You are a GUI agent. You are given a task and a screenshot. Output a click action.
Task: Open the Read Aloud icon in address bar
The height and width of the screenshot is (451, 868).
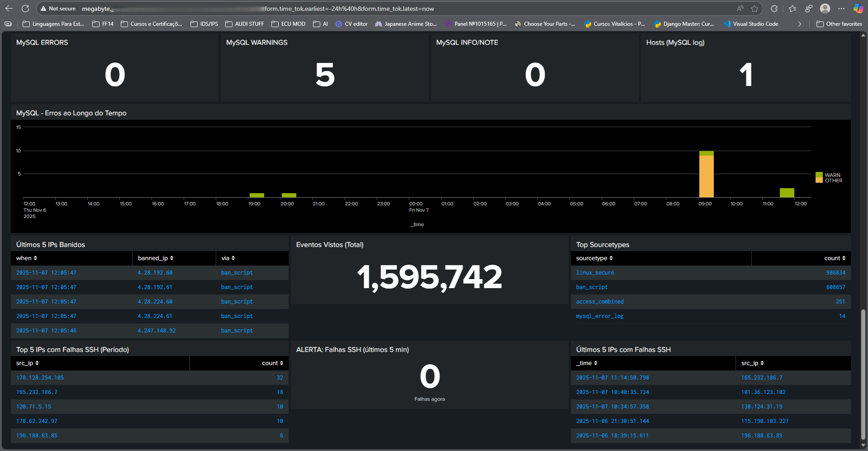(x=740, y=9)
